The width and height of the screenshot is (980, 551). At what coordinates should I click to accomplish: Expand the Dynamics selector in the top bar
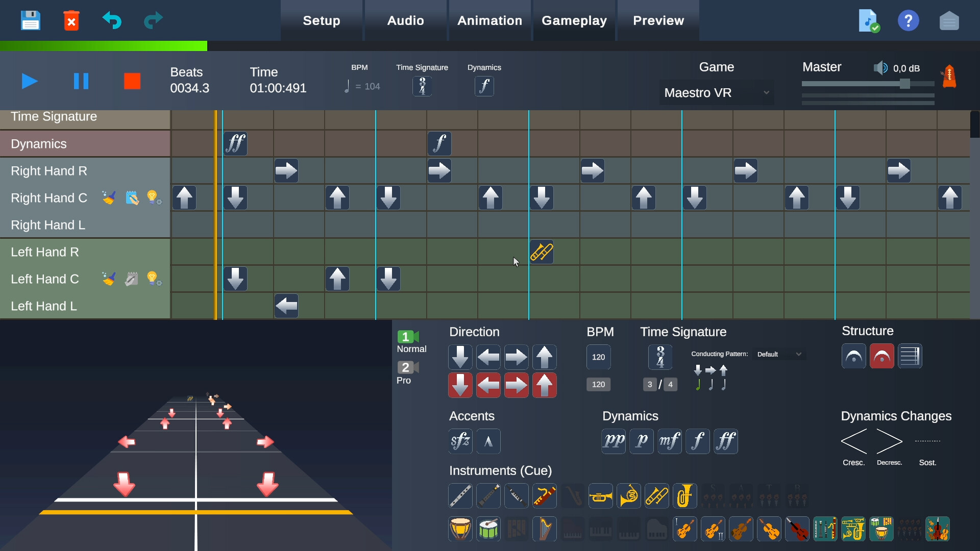point(484,86)
